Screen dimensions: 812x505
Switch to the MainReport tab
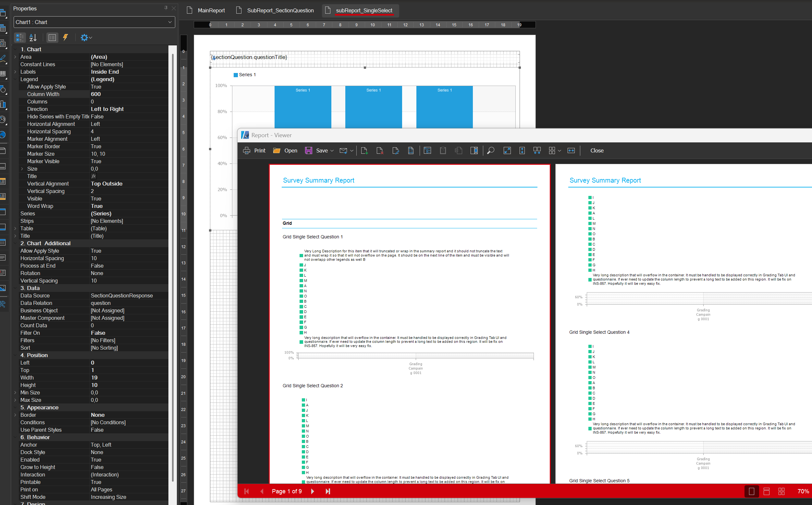click(206, 10)
